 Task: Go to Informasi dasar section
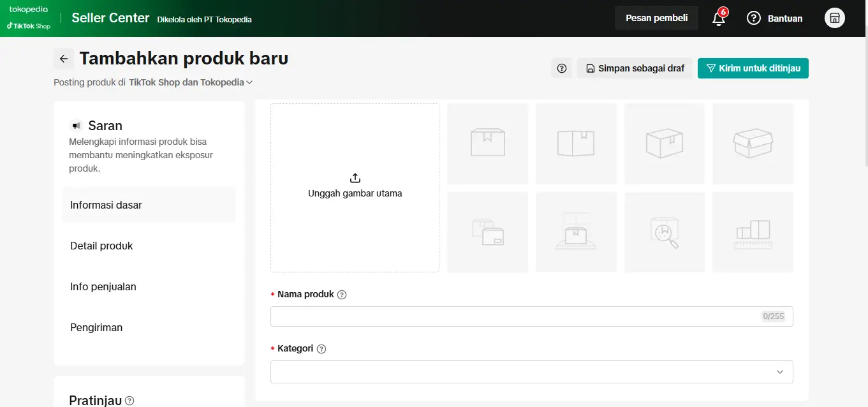pyautogui.click(x=106, y=205)
